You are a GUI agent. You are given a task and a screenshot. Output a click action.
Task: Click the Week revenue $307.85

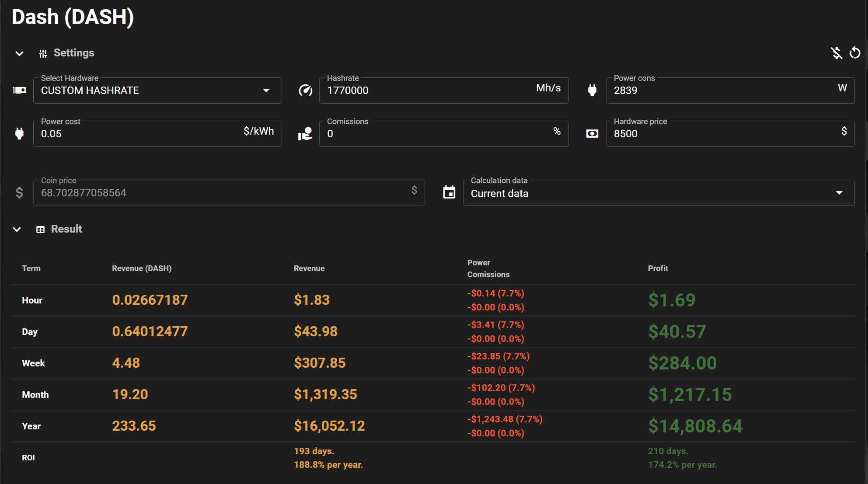320,363
